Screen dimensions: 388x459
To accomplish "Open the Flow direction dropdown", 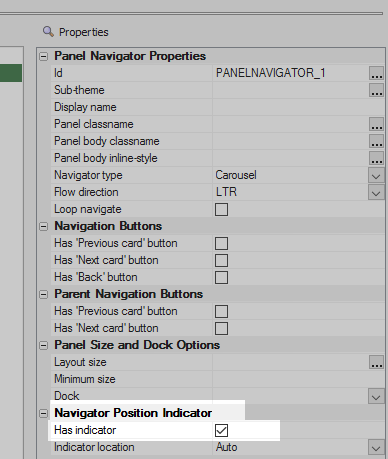I will [376, 192].
